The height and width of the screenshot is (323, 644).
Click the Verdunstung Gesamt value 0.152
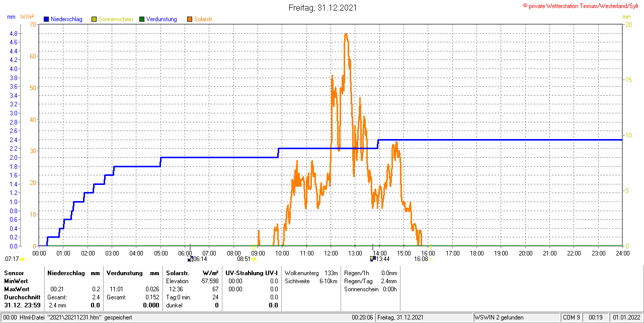152,297
